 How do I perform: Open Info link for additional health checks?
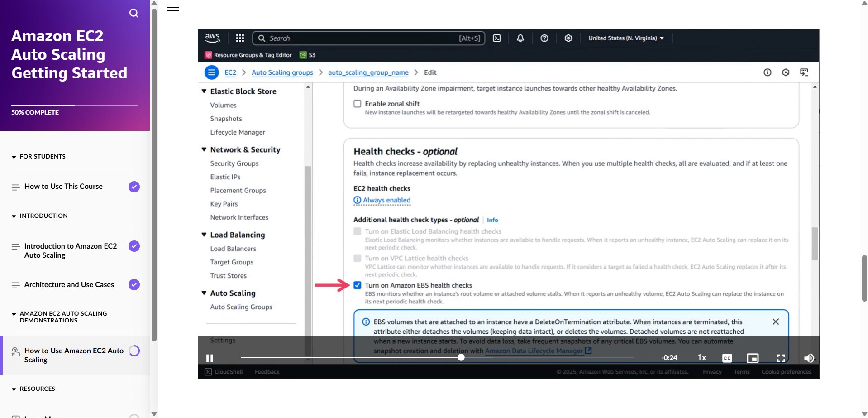492,220
